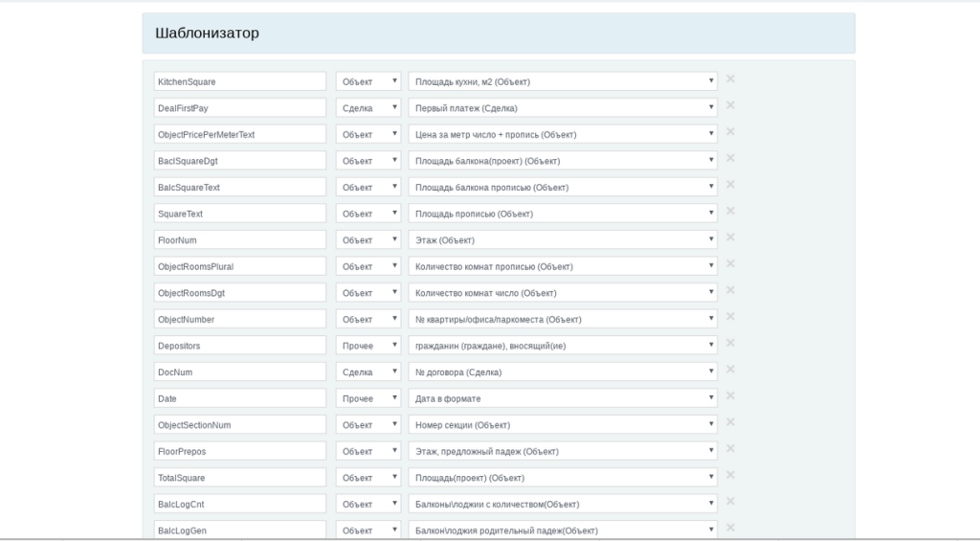Remove the SquareText row using X icon
Image resolution: width=980 pixels, height=541 pixels.
point(730,211)
